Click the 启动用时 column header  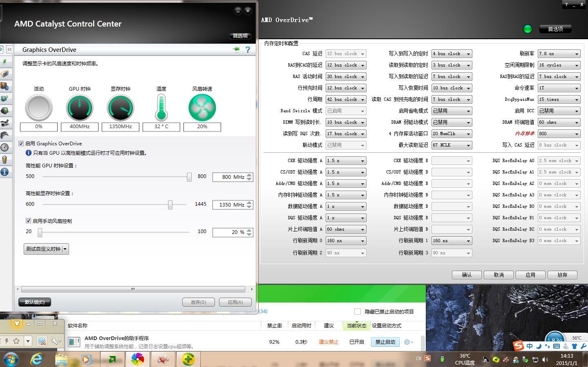click(x=301, y=325)
